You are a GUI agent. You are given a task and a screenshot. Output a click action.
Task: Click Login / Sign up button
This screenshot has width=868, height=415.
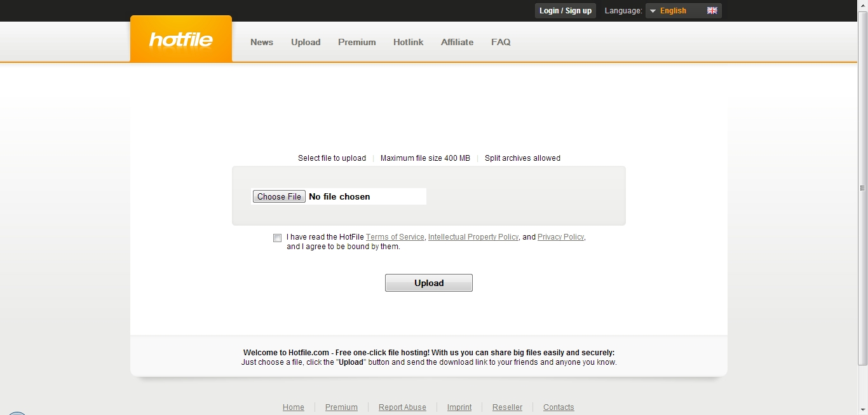pyautogui.click(x=566, y=11)
